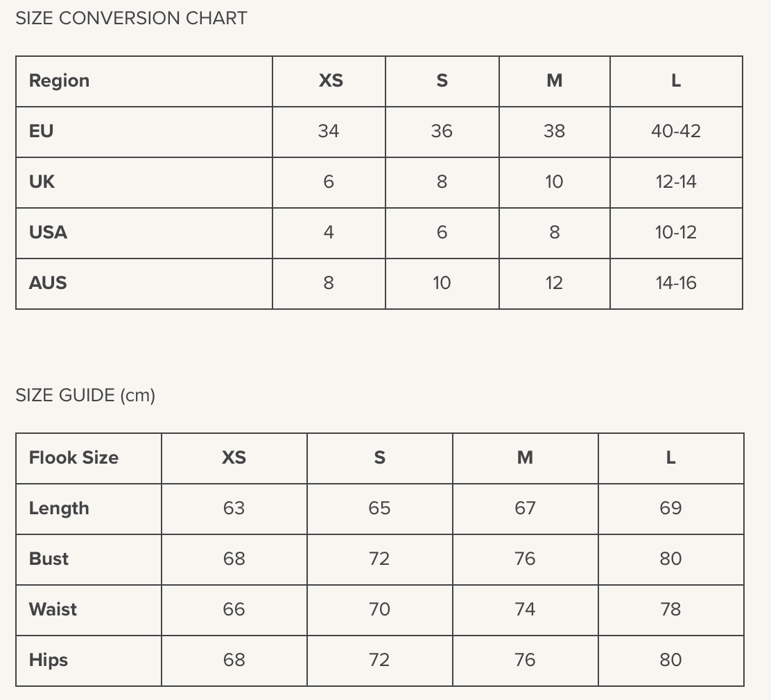Click the EU row label
771x700 pixels.
tap(42, 131)
